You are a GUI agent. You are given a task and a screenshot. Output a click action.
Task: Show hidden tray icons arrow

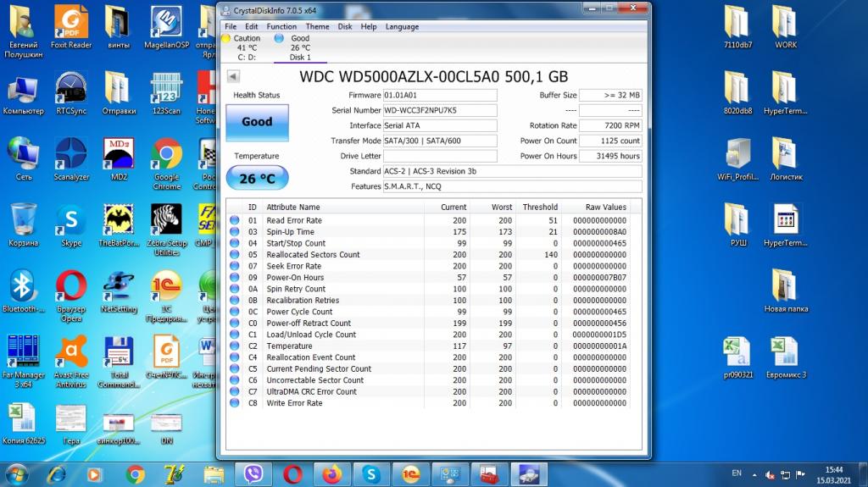(x=754, y=475)
